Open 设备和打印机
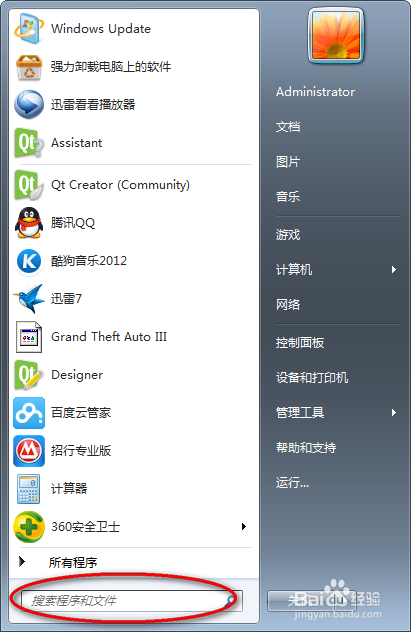Image resolution: width=411 pixels, height=632 pixels. pyautogui.click(x=312, y=378)
